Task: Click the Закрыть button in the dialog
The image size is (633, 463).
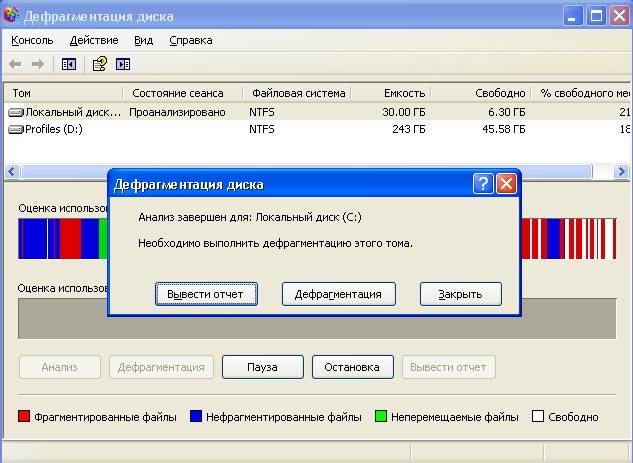Action: pyautogui.click(x=460, y=294)
